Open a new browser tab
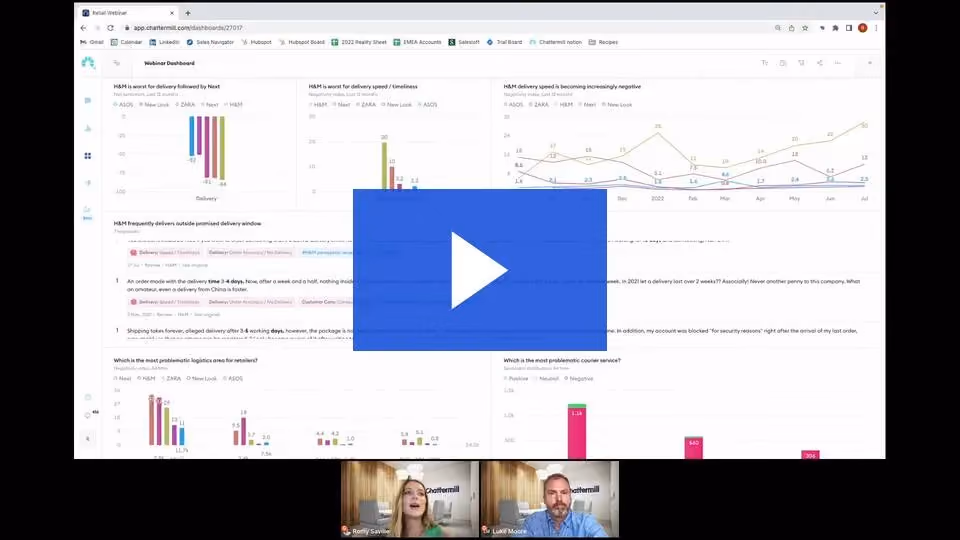Image resolution: width=960 pixels, height=540 pixels. tap(188, 12)
